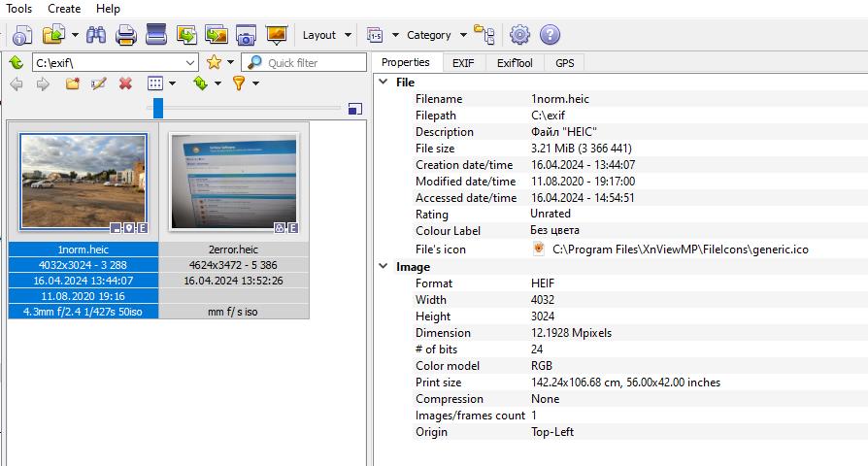Open the Layout dropdown
The width and height of the screenshot is (868, 466).
click(326, 35)
